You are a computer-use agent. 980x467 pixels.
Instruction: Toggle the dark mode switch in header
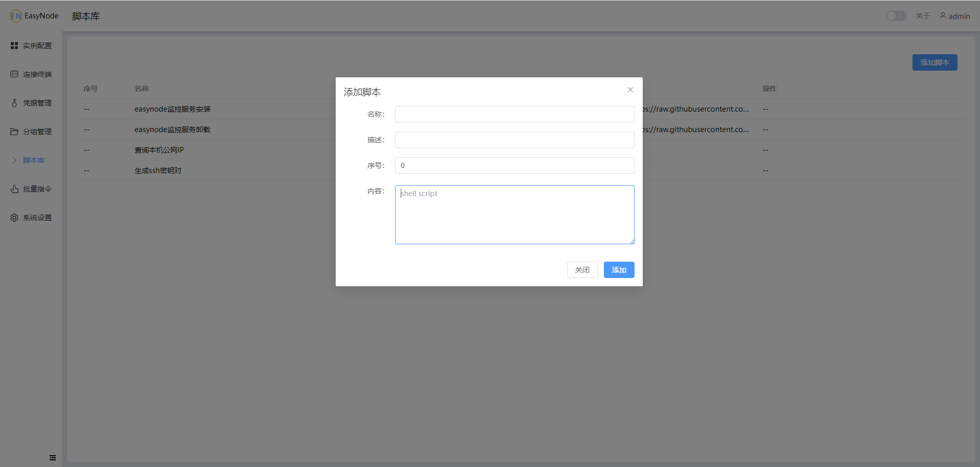coord(896,16)
